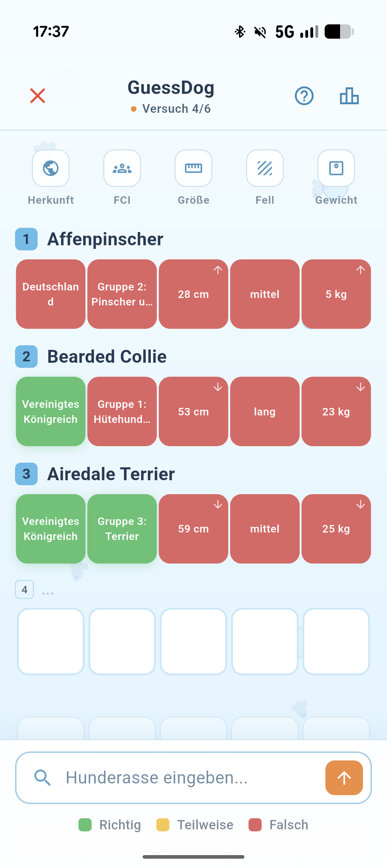Tap the FCI group icon
Viewport: 387px width, 868px height.
[122, 168]
